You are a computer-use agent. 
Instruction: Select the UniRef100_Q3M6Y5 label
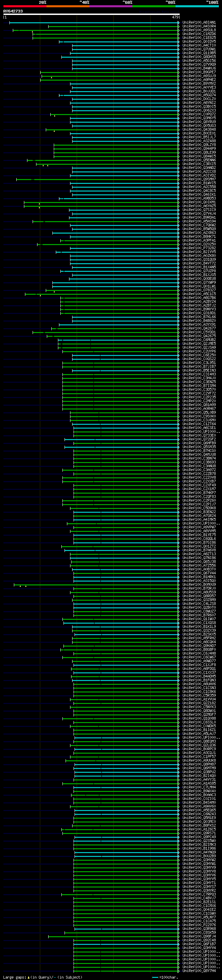click(199, 118)
